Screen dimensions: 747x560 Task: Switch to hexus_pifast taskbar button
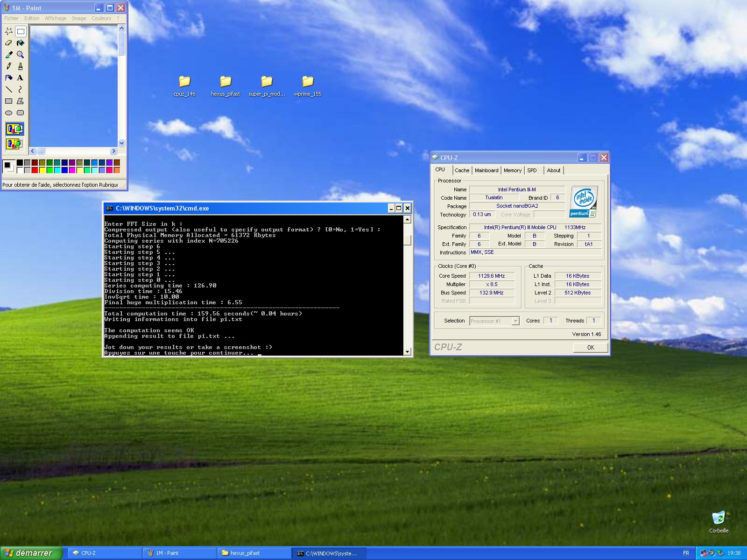coord(254,553)
